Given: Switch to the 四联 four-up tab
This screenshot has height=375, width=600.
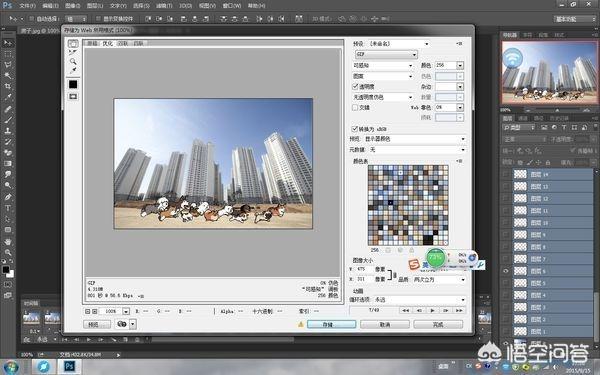Looking at the screenshot, I should (138, 43).
